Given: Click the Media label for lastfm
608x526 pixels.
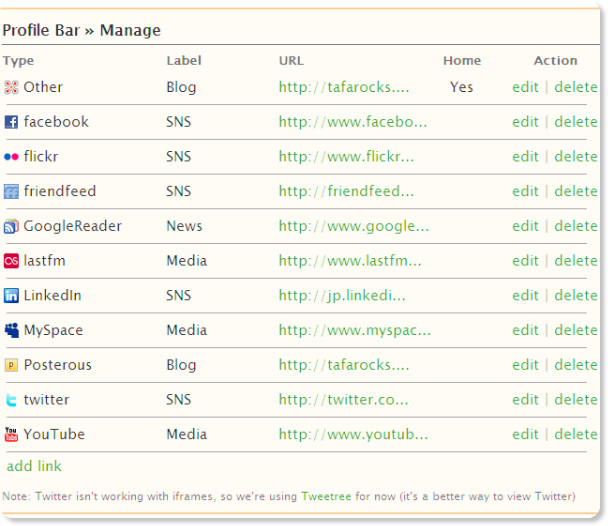Looking at the screenshot, I should 187,261.
